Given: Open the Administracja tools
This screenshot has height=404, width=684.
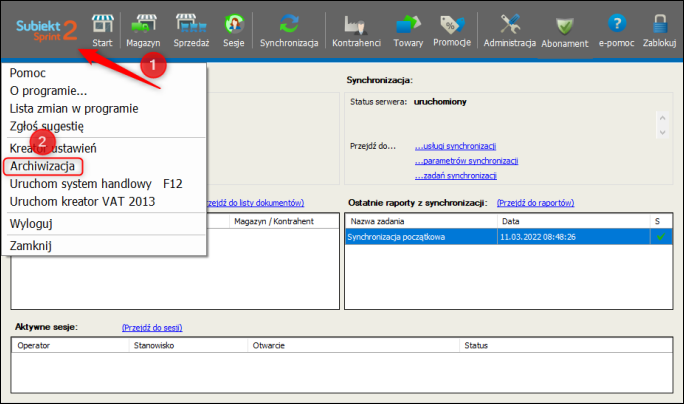Looking at the screenshot, I should 510,30.
